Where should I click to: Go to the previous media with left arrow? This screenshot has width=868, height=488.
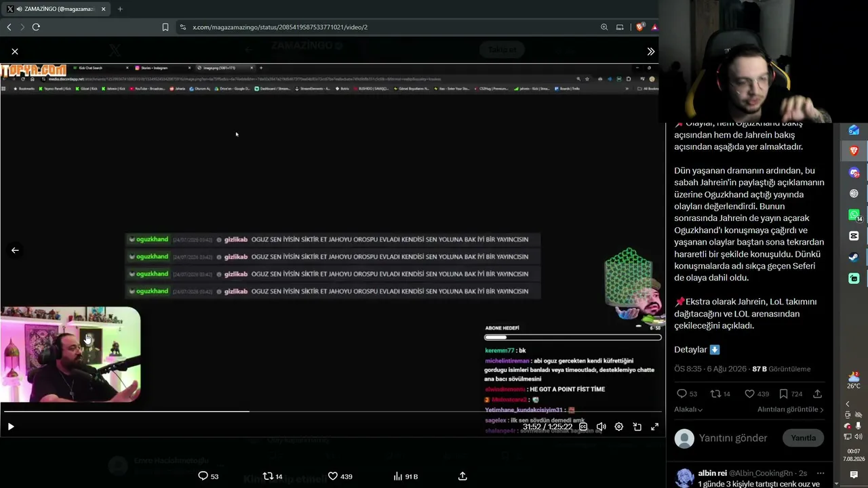[15, 250]
